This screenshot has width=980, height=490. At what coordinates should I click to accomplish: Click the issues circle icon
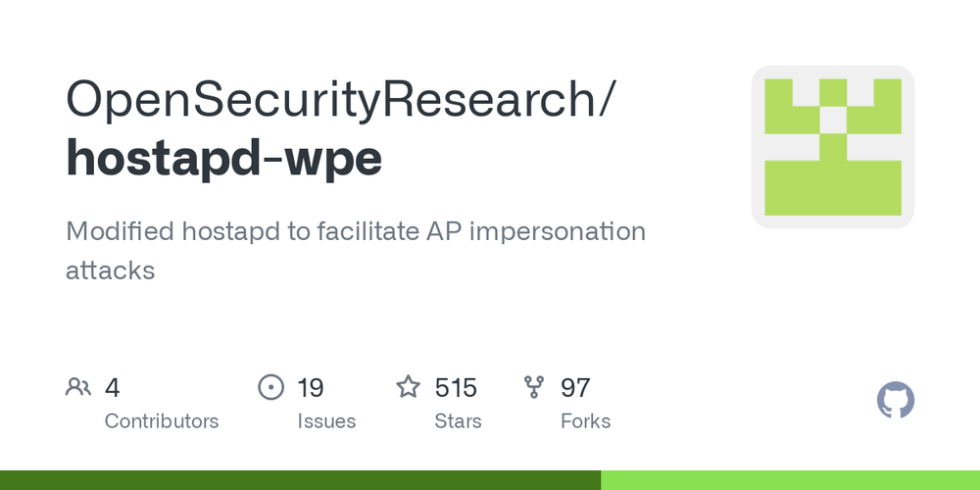tap(270, 387)
